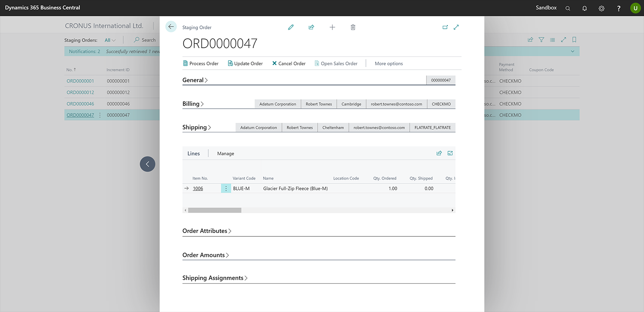
Task: Click the scrollbar right arrow
Action: click(453, 210)
